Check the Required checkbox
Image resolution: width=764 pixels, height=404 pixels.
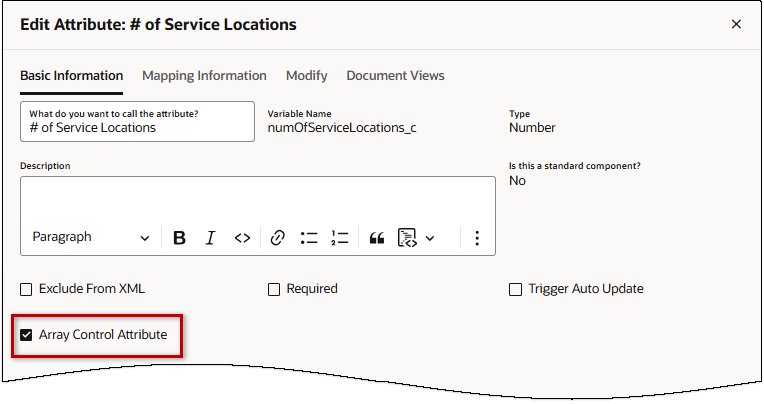click(x=274, y=289)
